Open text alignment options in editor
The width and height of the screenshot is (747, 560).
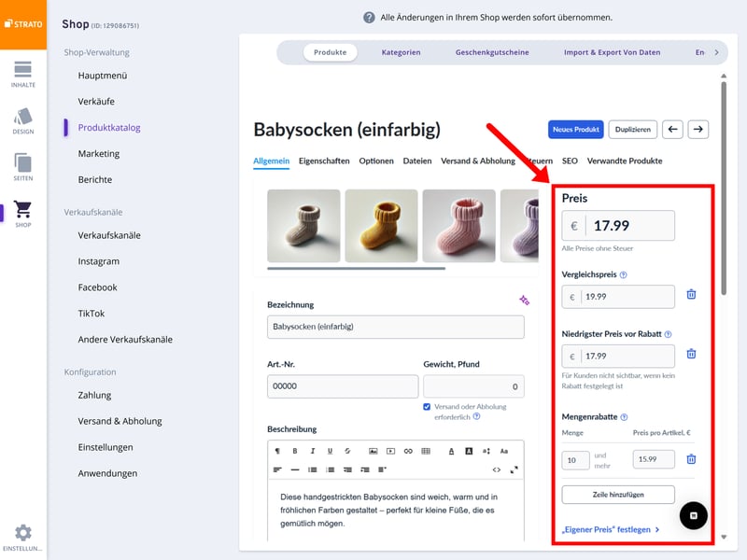(x=277, y=469)
